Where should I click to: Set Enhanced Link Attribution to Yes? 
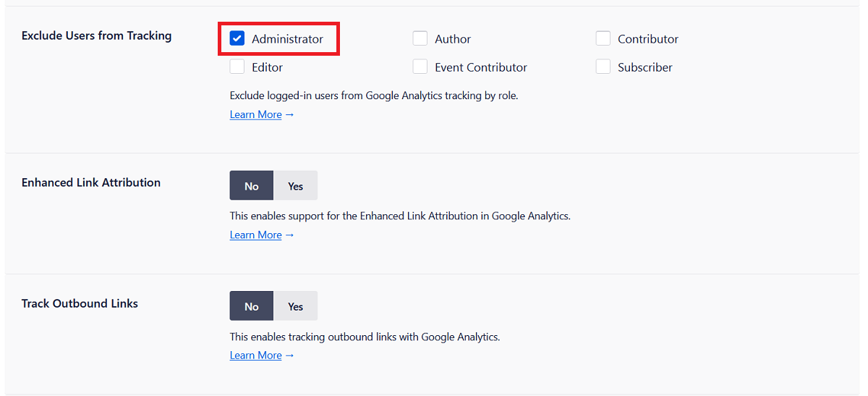tap(295, 186)
